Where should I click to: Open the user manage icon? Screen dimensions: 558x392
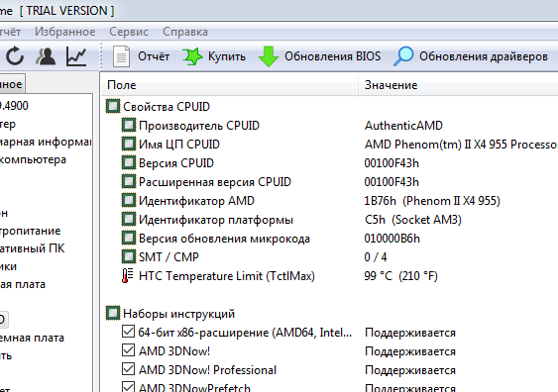click(46, 56)
